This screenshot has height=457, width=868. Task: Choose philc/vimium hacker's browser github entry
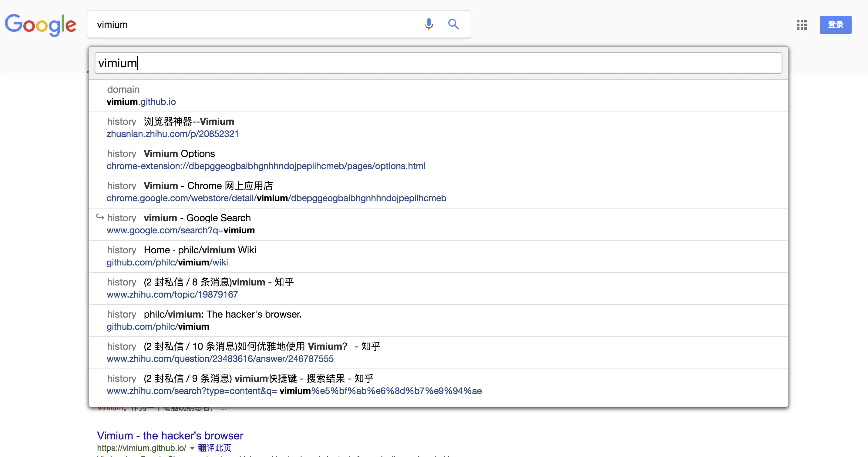pyautogui.click(x=222, y=314)
